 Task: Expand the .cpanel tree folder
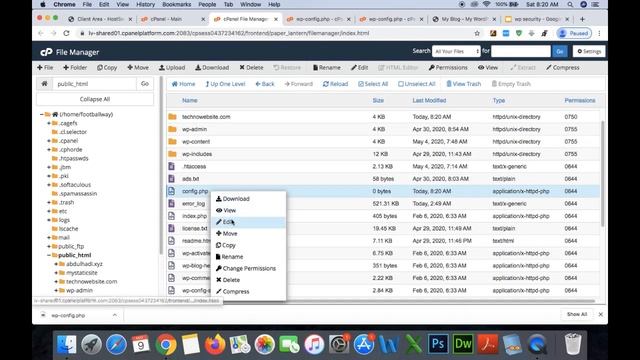(x=49, y=141)
